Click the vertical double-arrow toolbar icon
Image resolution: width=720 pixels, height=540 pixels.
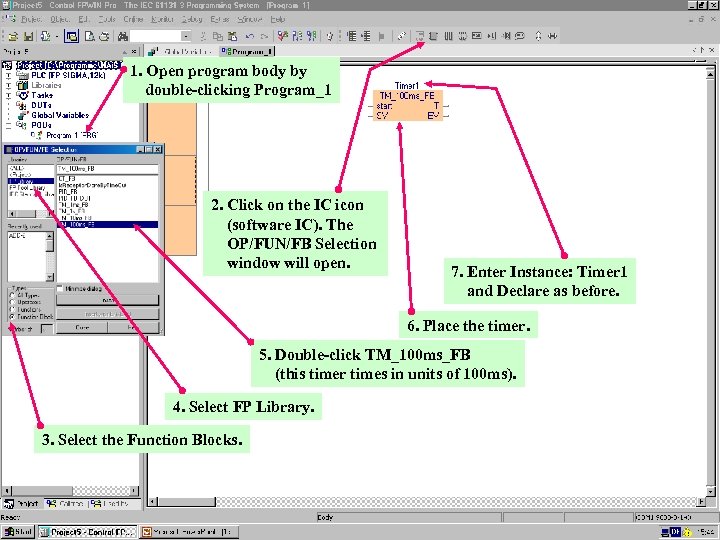pos(538,36)
